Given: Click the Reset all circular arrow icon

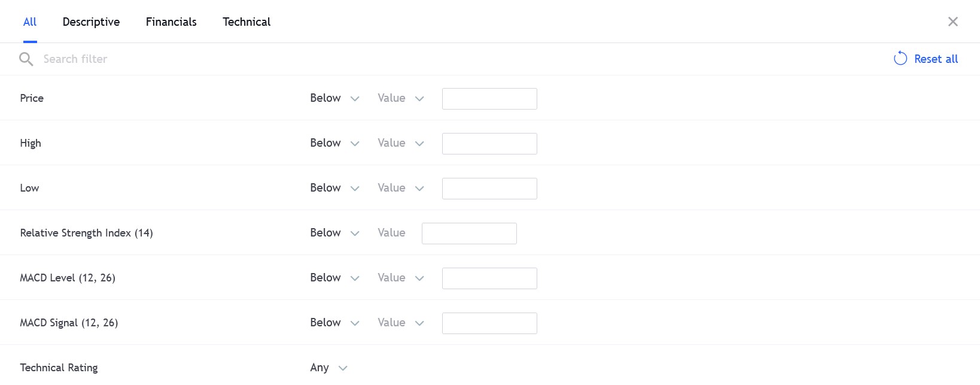Looking at the screenshot, I should tap(900, 58).
